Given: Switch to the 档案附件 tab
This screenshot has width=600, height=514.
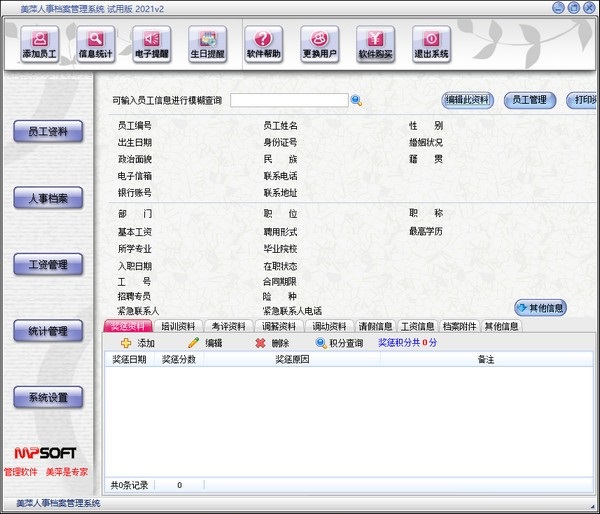Looking at the screenshot, I should click(460, 326).
